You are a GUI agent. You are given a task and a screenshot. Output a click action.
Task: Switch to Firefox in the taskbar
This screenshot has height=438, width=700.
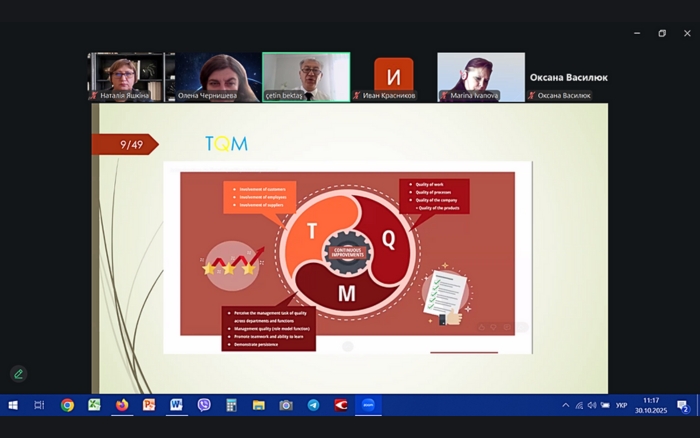[x=122, y=405]
